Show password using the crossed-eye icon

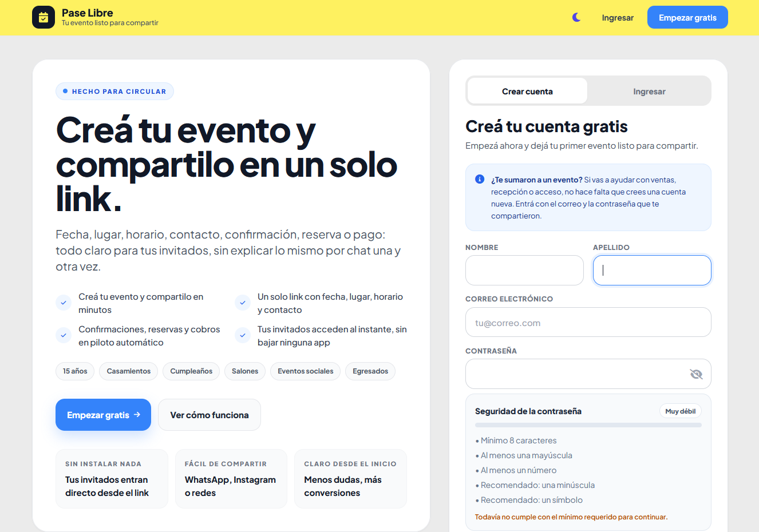(x=696, y=374)
